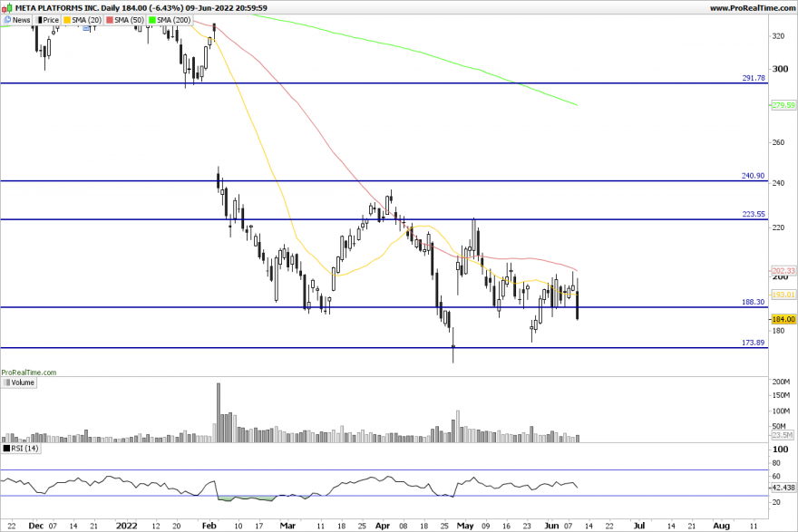This screenshot has height=532, width=798.
Task: Open the SMA (50) indicator legend
Action: pos(125,20)
